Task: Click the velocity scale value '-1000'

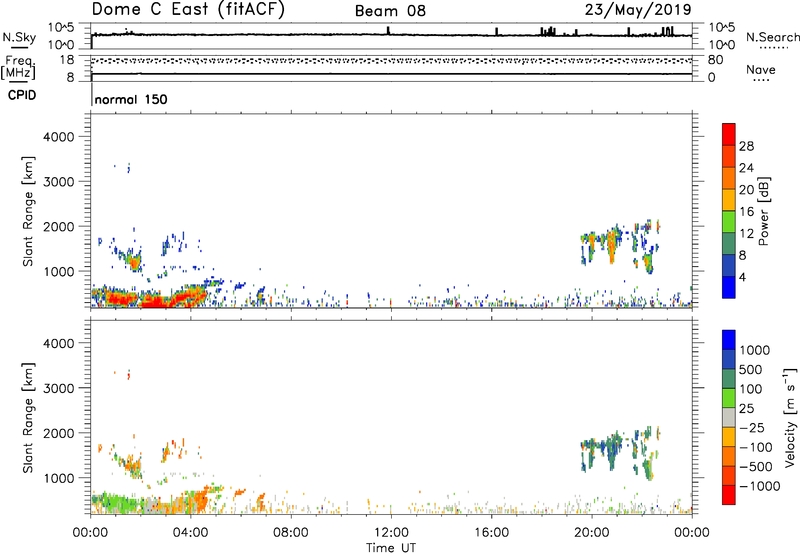Action: [759, 486]
